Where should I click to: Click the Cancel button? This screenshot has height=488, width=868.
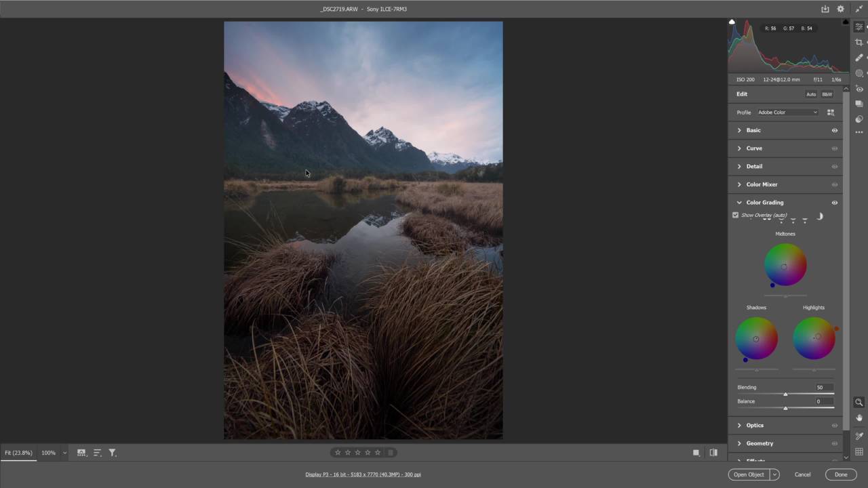click(802, 474)
